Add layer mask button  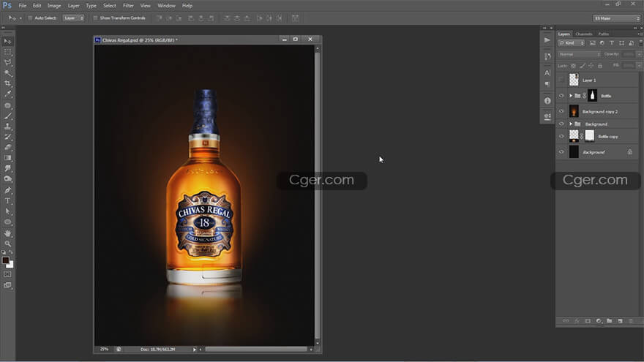point(588,321)
